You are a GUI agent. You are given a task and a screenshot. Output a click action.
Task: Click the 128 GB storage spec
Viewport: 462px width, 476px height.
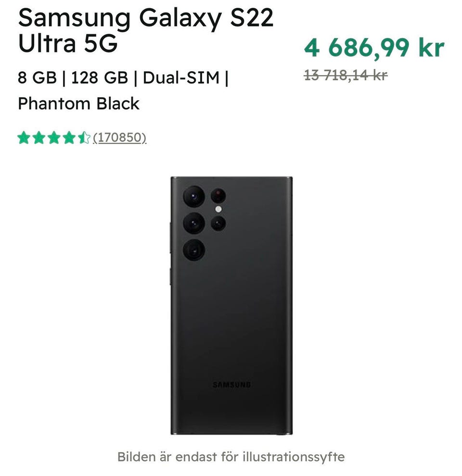[x=100, y=77]
